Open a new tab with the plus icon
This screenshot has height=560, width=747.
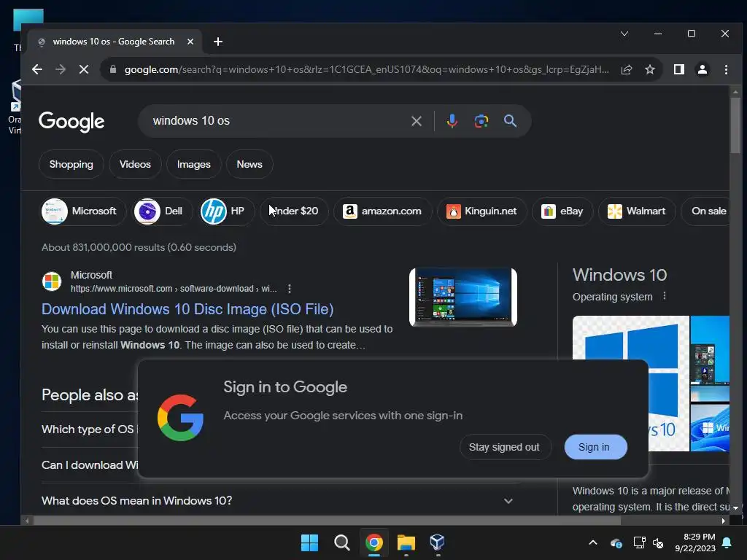point(217,42)
